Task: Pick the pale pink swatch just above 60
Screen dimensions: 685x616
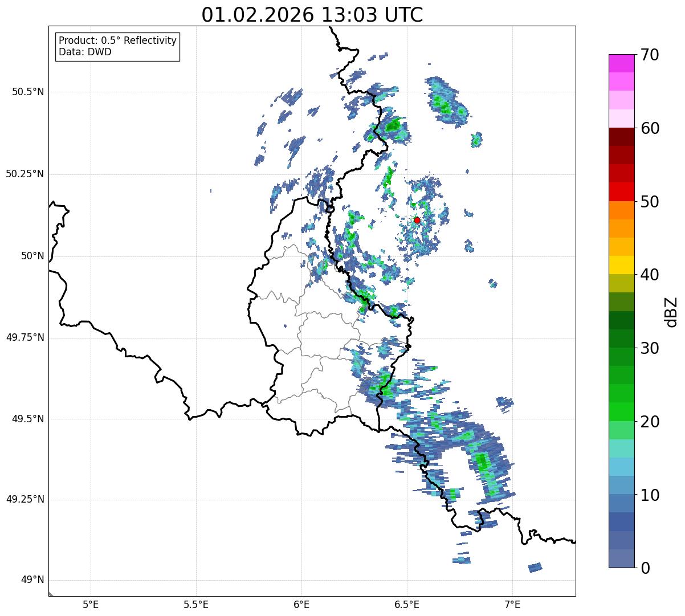Action: tap(622, 119)
